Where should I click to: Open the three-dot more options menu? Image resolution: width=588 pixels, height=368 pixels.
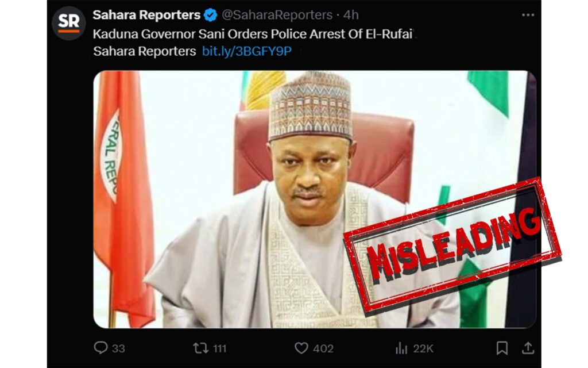(x=528, y=15)
